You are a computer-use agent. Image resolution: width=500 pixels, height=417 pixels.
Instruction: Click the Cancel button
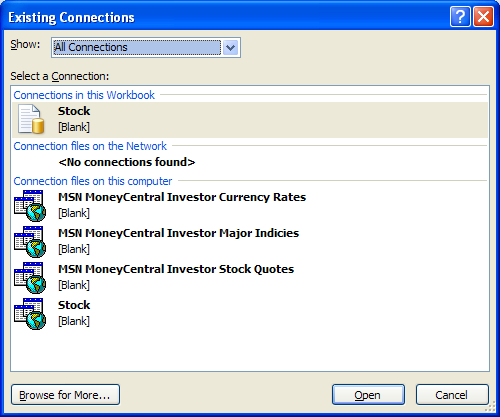click(x=452, y=395)
